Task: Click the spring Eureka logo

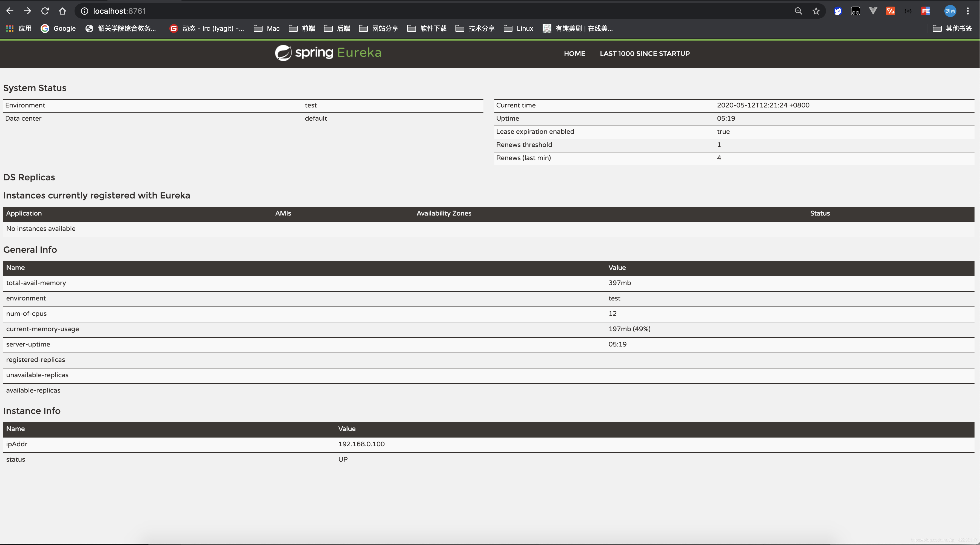Action: [x=328, y=53]
